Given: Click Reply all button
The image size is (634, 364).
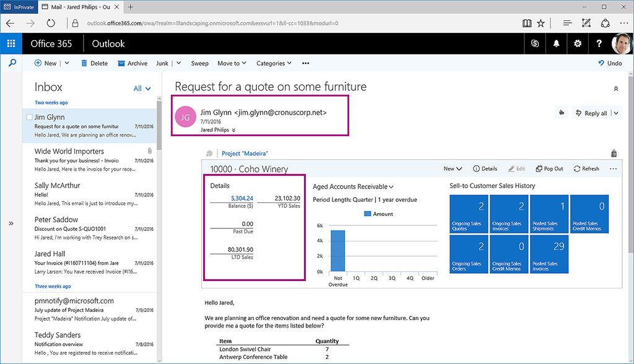Looking at the screenshot, I should (x=591, y=113).
